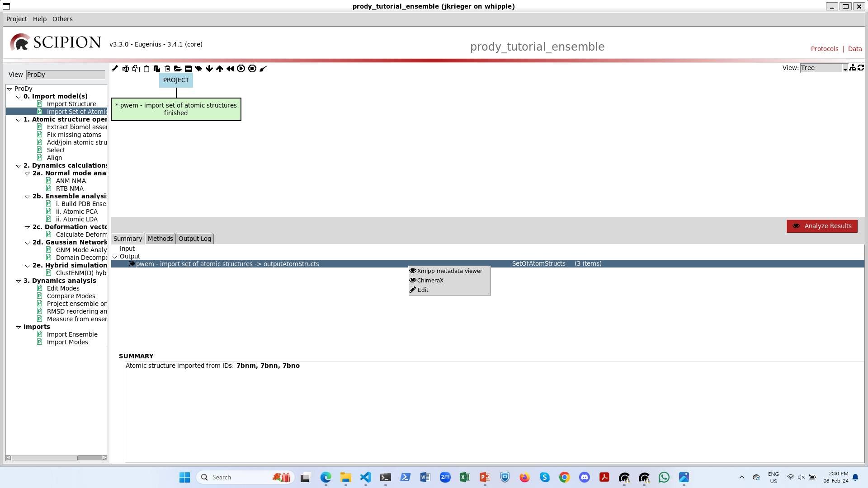
Task: Switch to the Output Log tab
Action: tap(194, 239)
